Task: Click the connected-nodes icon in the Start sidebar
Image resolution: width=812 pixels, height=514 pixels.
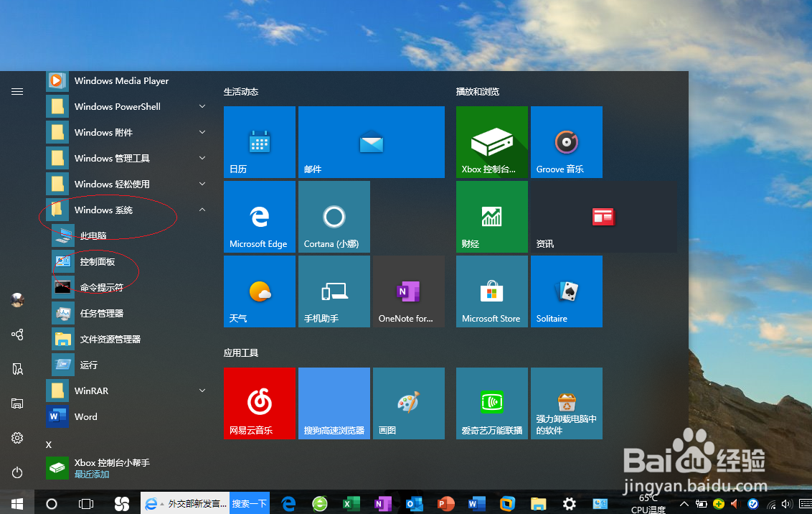Action: pyautogui.click(x=17, y=335)
